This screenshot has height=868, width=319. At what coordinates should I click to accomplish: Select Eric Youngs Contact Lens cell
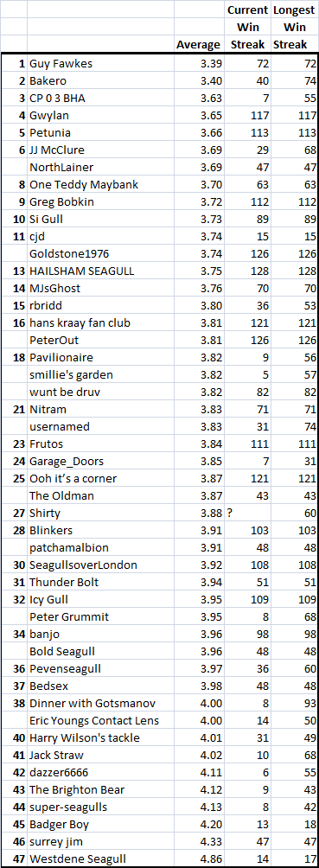[x=101, y=721]
